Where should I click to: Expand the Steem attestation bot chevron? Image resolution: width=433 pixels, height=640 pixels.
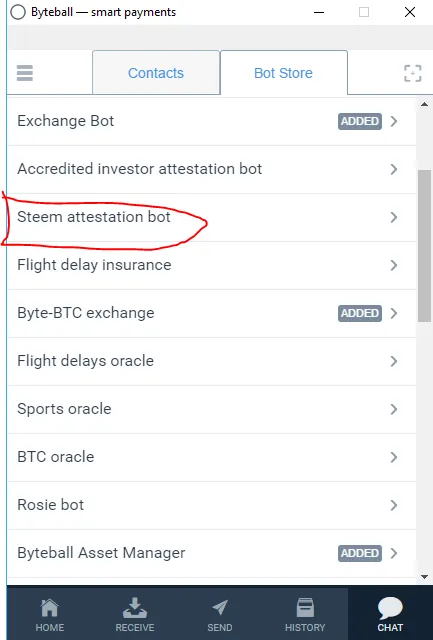tap(394, 217)
